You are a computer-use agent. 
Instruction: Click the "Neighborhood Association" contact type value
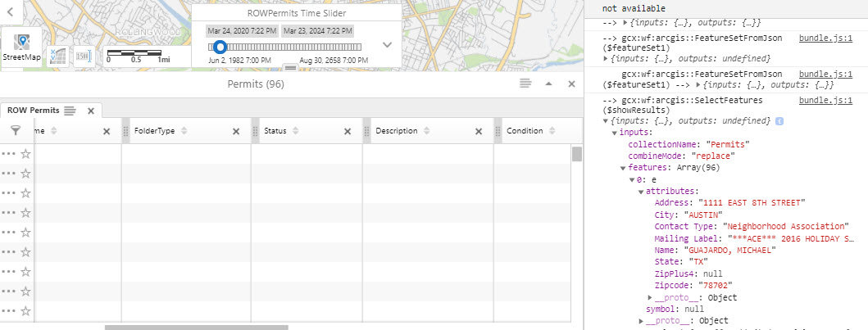click(785, 227)
